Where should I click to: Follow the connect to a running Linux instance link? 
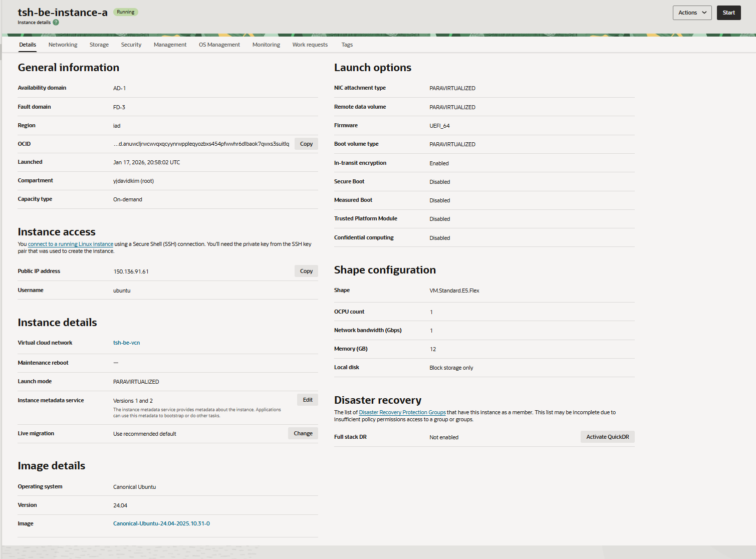[x=71, y=244]
